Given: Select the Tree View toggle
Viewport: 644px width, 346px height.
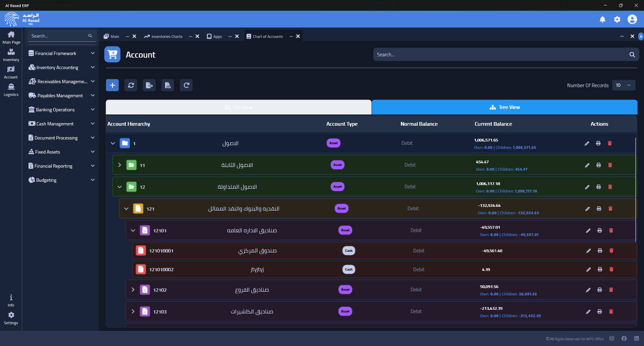Looking at the screenshot, I should point(504,107).
